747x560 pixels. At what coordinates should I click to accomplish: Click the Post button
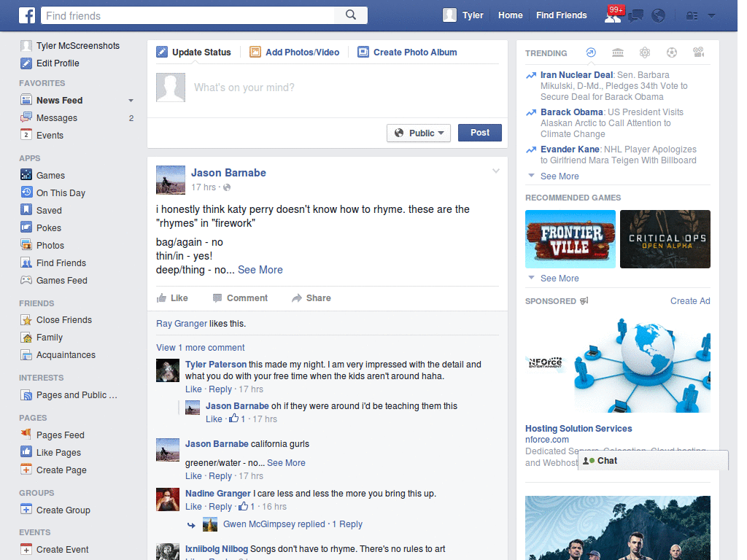480,133
